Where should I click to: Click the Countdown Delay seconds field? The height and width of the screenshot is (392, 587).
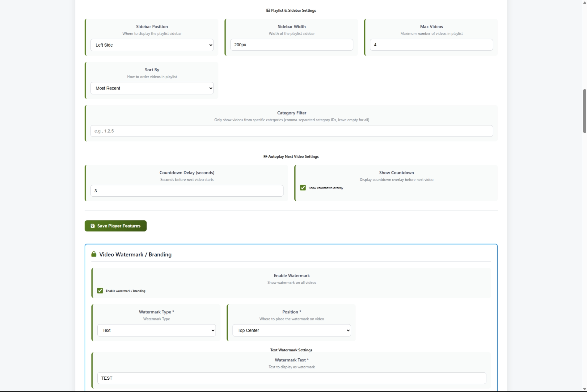(x=187, y=191)
